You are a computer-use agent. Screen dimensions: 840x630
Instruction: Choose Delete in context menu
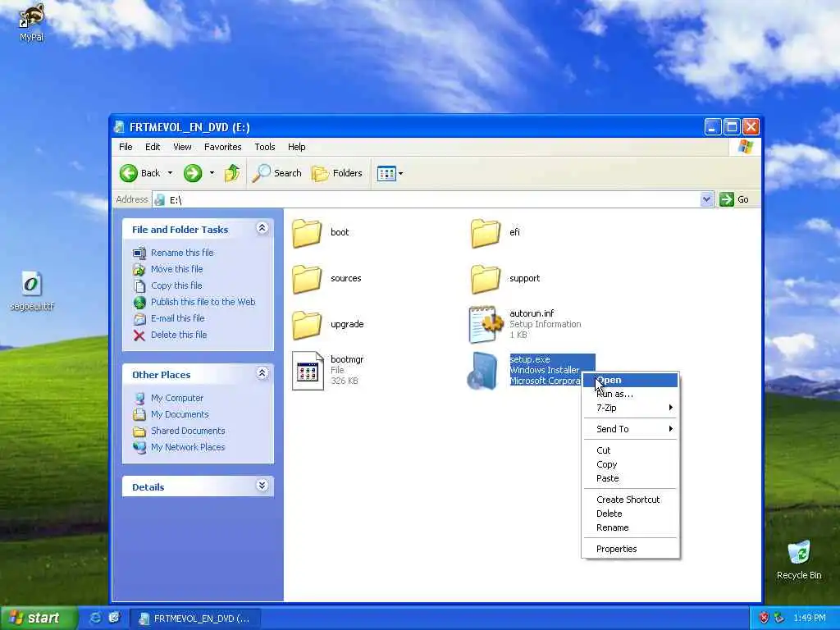pos(631,514)
